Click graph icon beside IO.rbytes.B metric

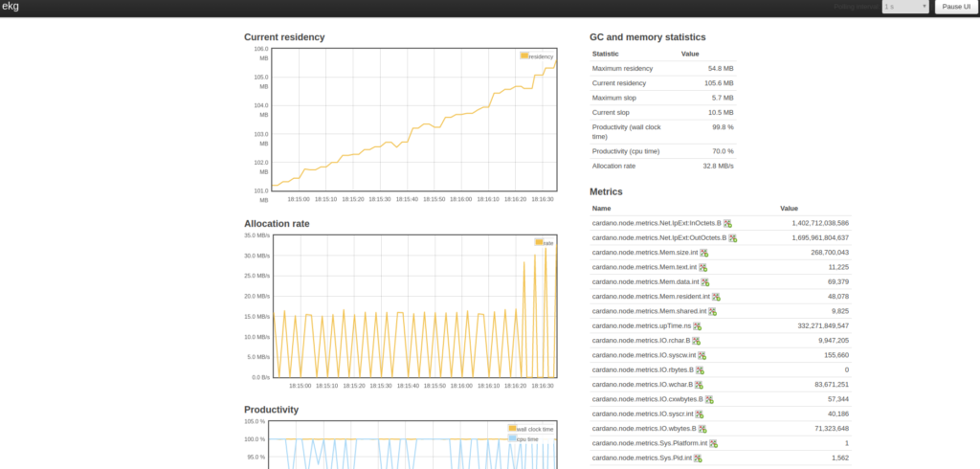click(x=700, y=370)
